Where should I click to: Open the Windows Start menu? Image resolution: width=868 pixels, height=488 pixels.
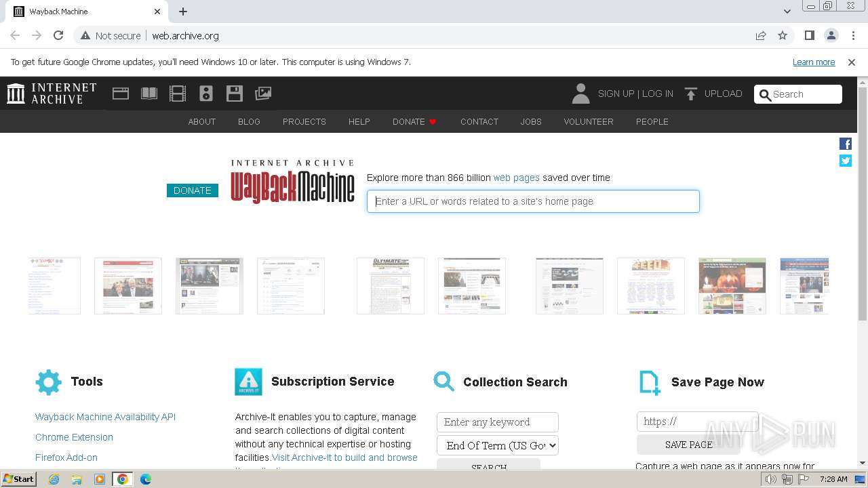19,479
